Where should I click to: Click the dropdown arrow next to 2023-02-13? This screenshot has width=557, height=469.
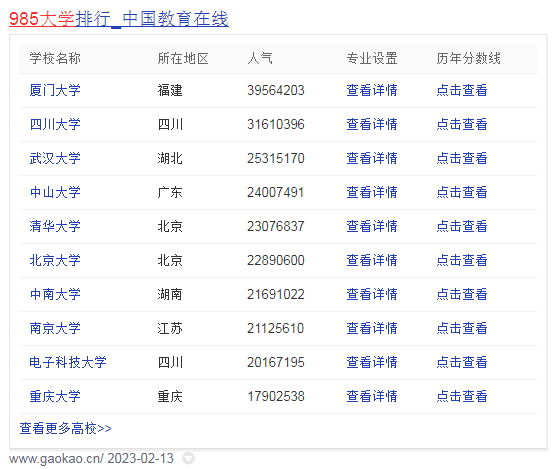[188, 458]
